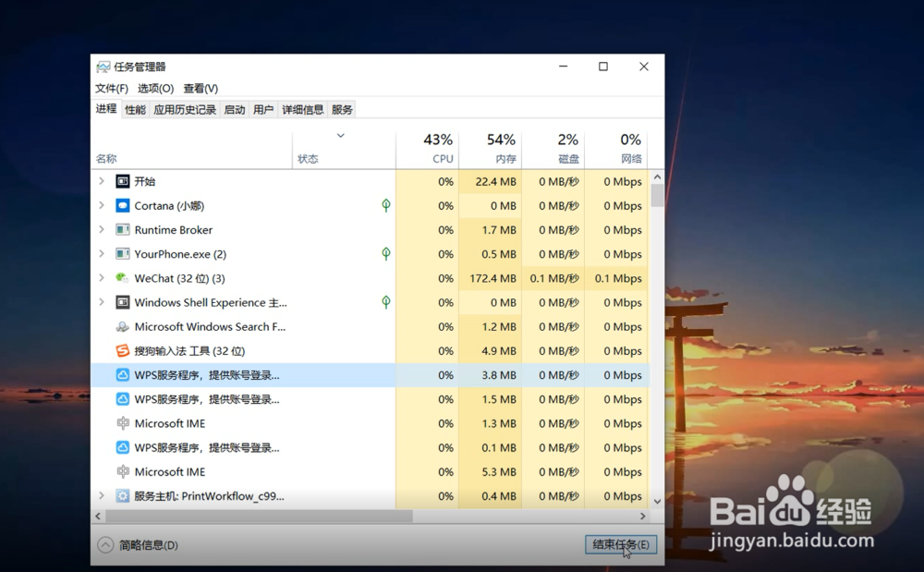Click the Task Manager icon in title bar
924x572 pixels.
[102, 66]
